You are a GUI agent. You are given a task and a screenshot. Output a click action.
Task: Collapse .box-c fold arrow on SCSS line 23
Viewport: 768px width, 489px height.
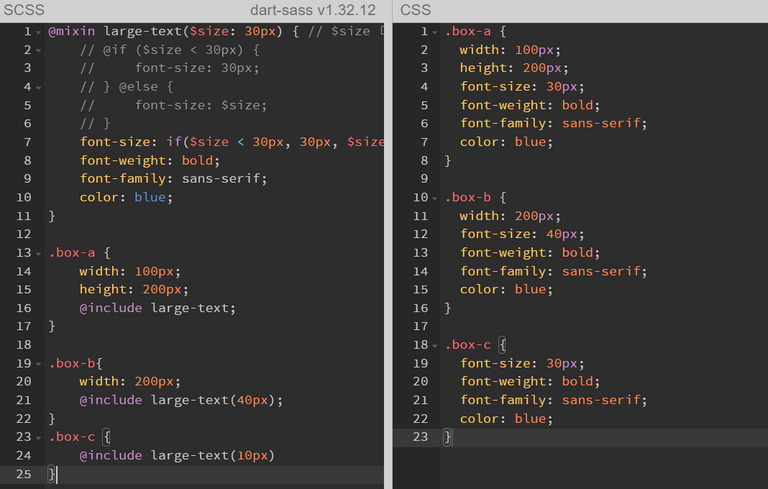[x=38, y=438]
